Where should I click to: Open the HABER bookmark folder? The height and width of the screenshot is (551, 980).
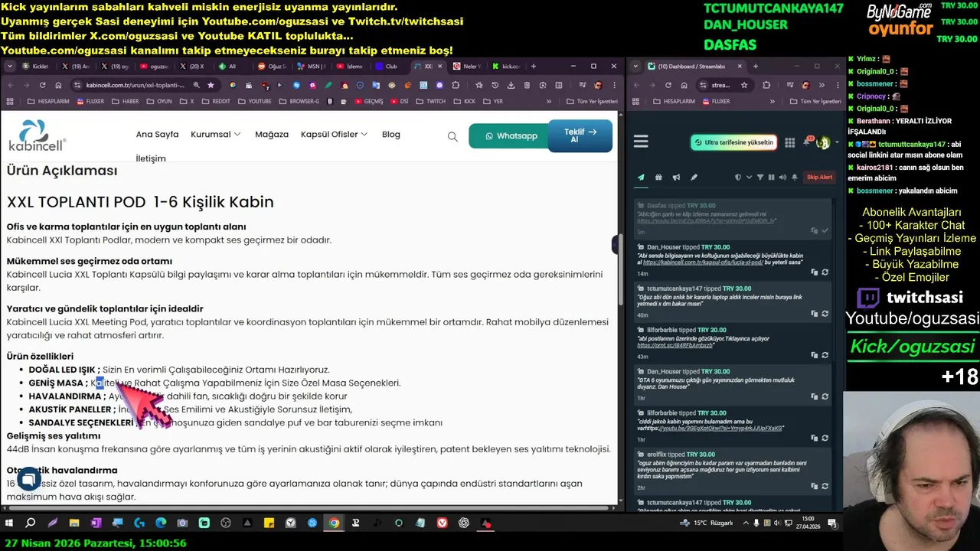[125, 101]
